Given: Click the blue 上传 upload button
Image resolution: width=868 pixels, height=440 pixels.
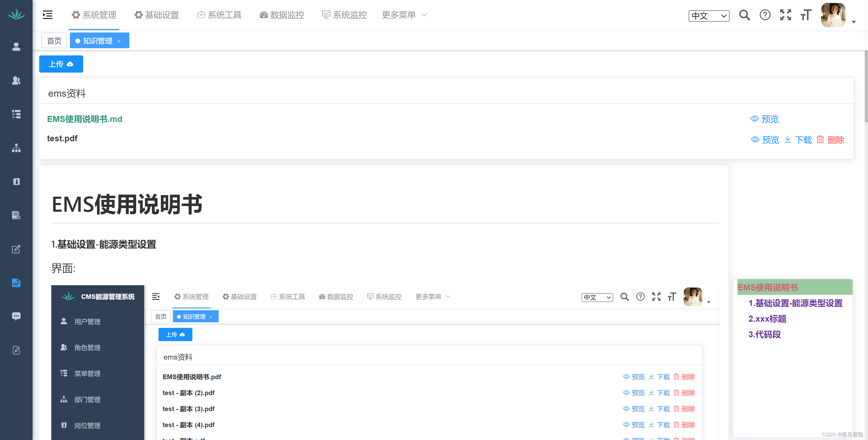Looking at the screenshot, I should 61,64.
